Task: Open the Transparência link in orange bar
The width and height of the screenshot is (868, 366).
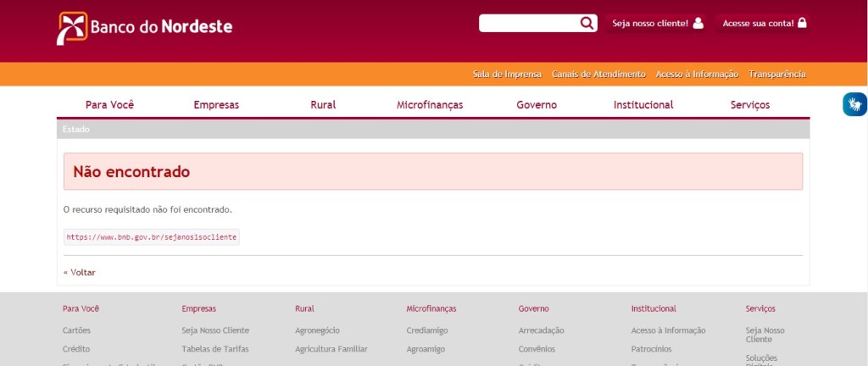Action: (x=777, y=74)
